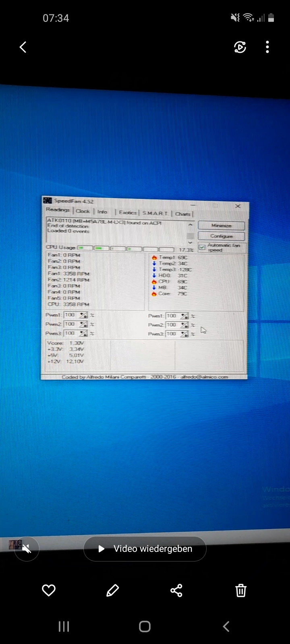
Task: Click the 'Fan5: 0 RPM' reading
Action: pyautogui.click(x=64, y=298)
